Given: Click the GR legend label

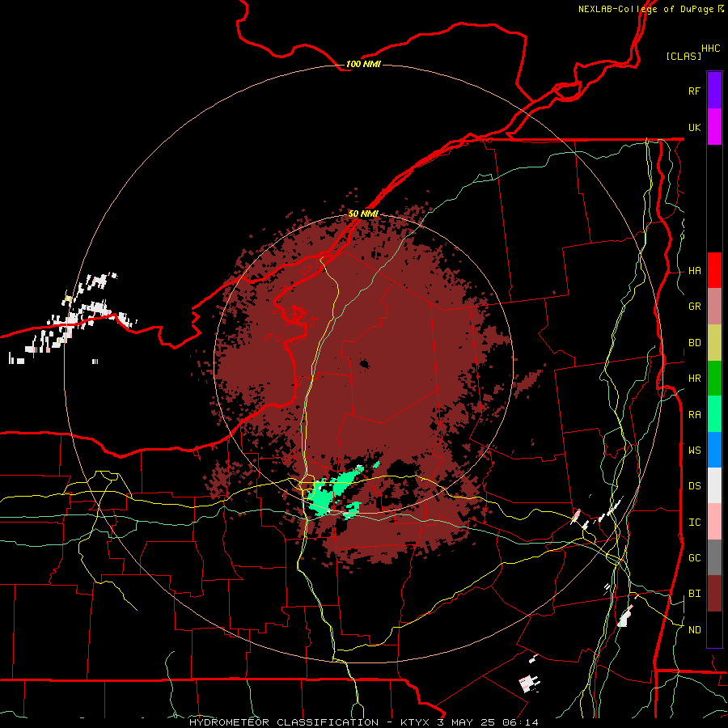Looking at the screenshot, I should point(694,307).
